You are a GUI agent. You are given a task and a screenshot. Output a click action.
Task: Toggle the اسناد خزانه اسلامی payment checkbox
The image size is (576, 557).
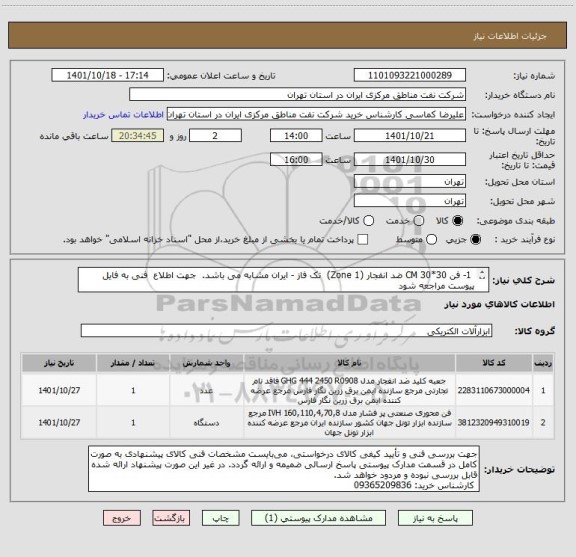pos(363,240)
